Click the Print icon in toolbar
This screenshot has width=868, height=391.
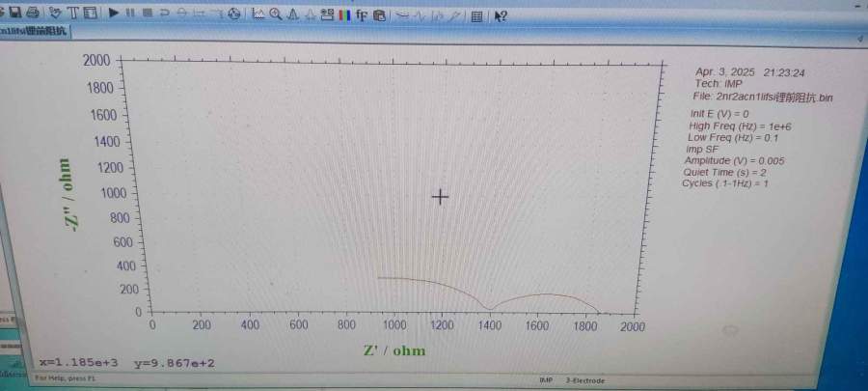(33, 14)
